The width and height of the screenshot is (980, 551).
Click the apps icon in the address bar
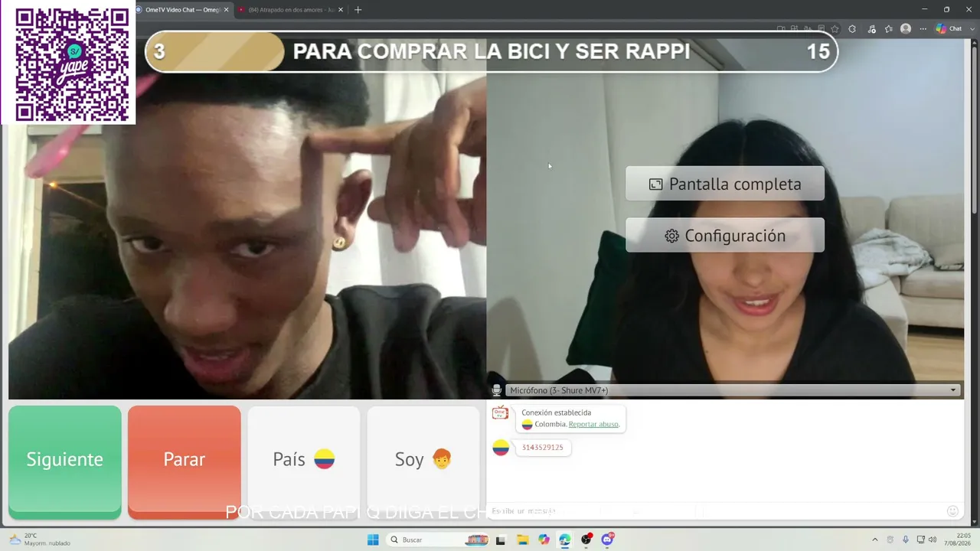(795, 29)
